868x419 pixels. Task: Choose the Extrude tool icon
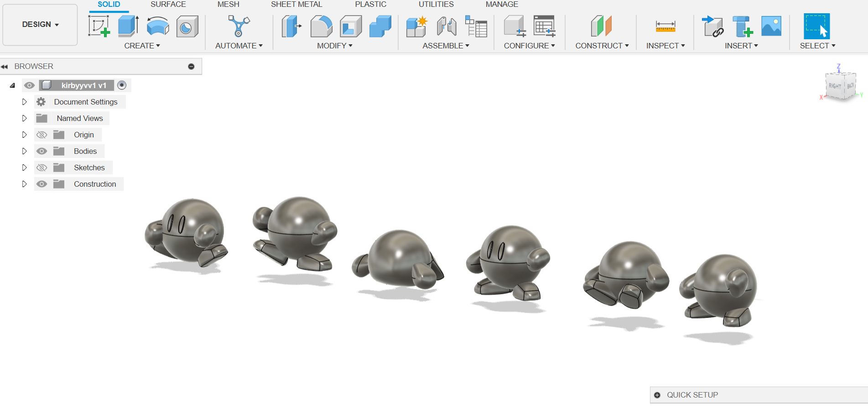128,26
